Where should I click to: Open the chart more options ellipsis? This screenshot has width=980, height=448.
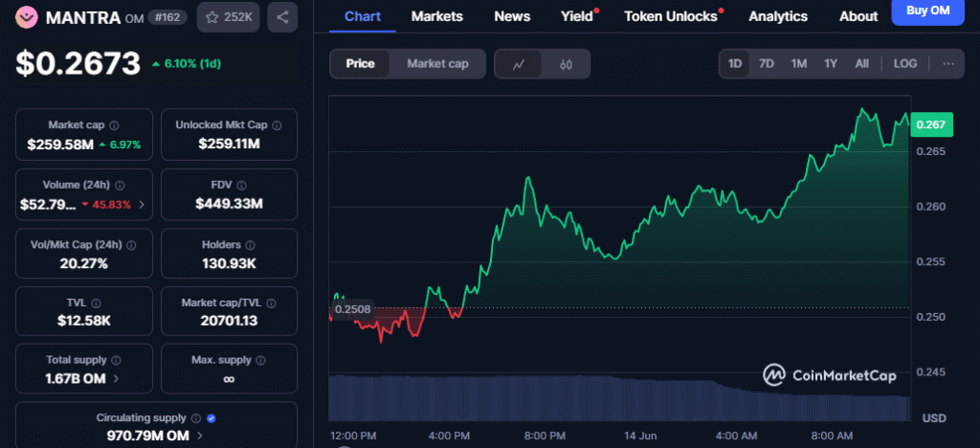(948, 64)
